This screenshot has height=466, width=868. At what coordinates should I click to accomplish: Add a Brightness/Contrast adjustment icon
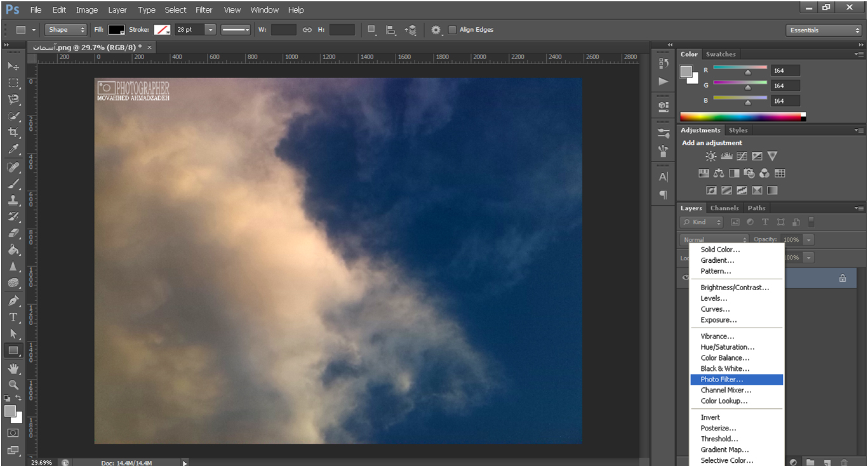(711, 156)
